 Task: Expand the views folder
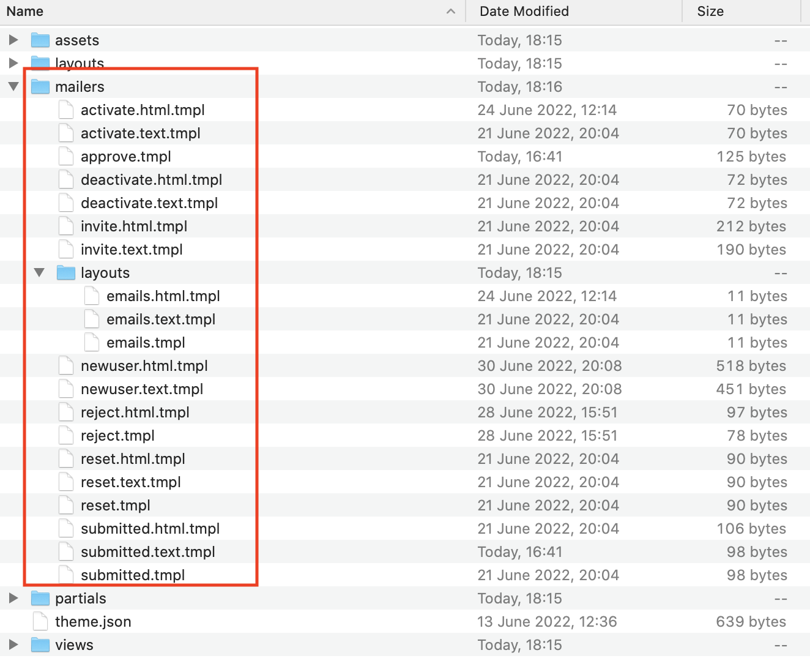(13, 644)
